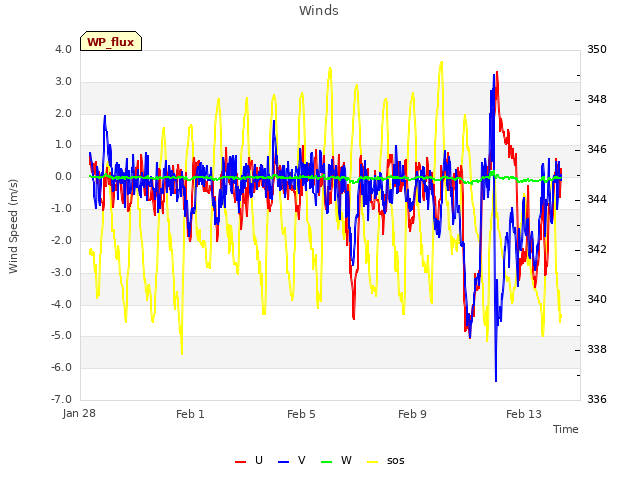Viewport: 640px width, 480px height.
Task: Click the -2.0 left axis value
Action: tap(62, 240)
